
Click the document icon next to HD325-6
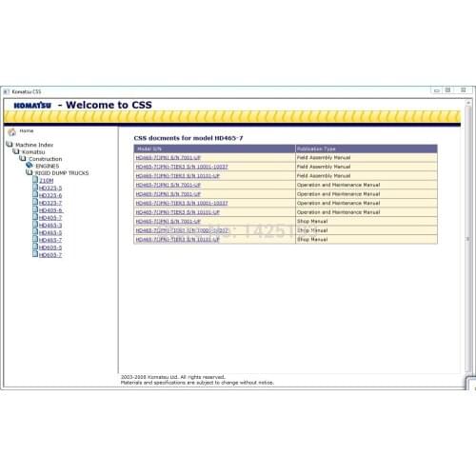[x=35, y=194]
